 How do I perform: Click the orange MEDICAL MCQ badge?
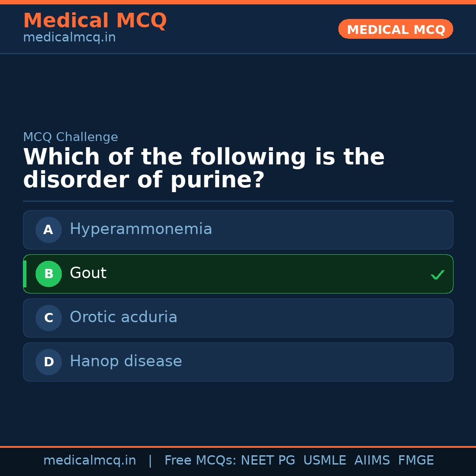coord(395,29)
